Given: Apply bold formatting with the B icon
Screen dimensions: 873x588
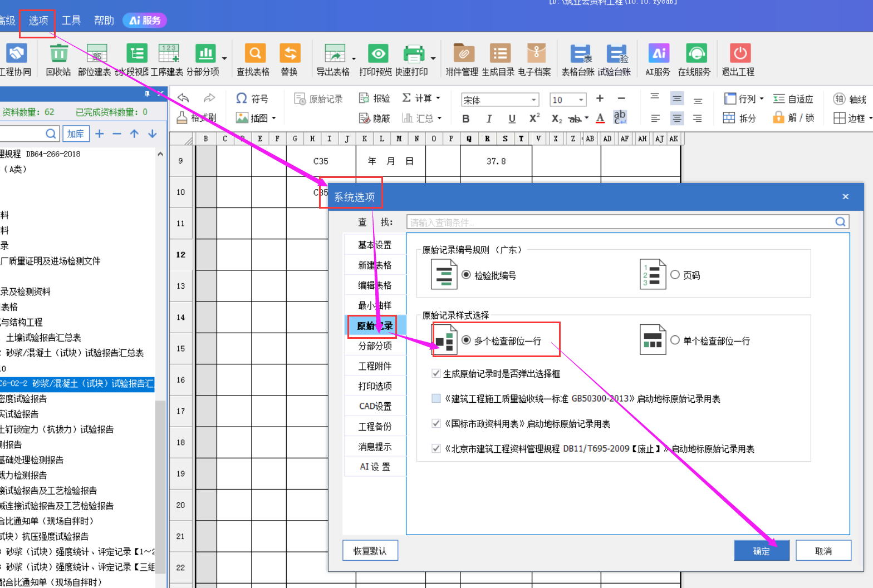Looking at the screenshot, I should [466, 118].
